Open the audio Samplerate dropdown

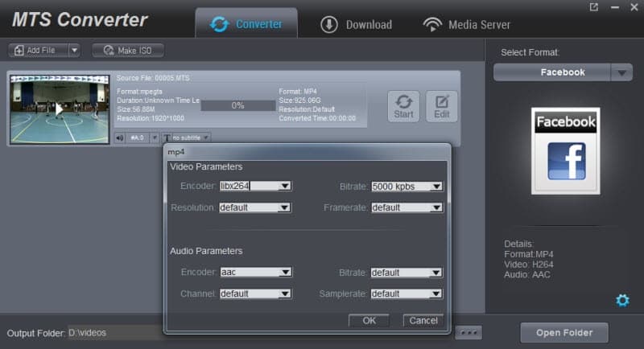[436, 294]
